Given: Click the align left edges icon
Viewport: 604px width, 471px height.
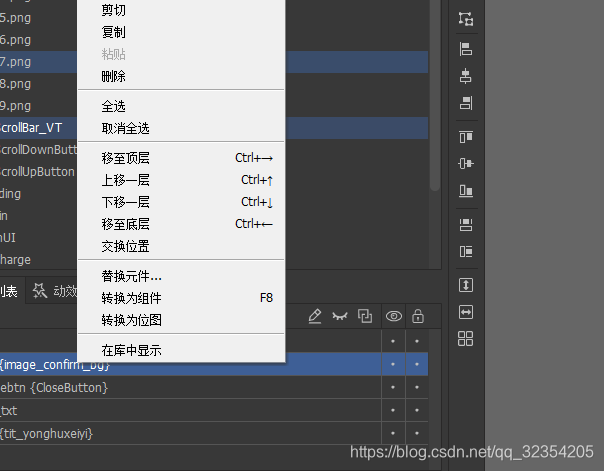Looking at the screenshot, I should (x=466, y=49).
